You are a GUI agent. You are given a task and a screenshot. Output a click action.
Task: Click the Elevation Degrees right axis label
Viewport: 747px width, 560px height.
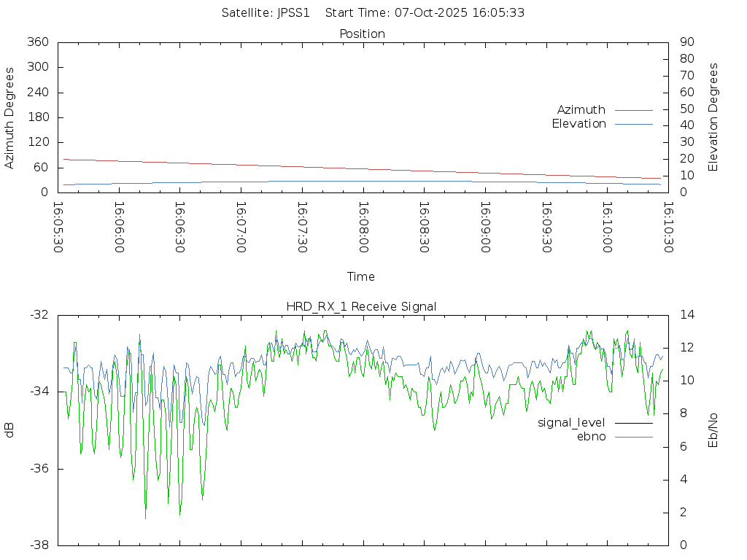click(713, 117)
